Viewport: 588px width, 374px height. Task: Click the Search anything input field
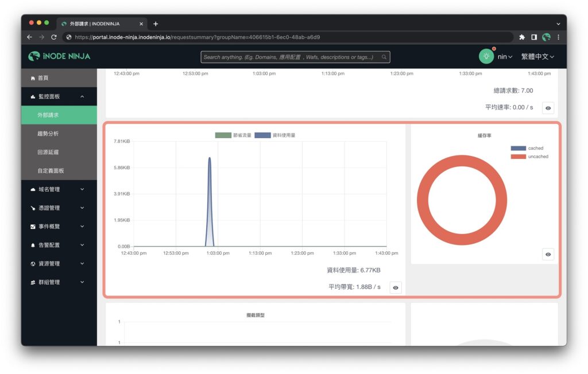click(295, 57)
